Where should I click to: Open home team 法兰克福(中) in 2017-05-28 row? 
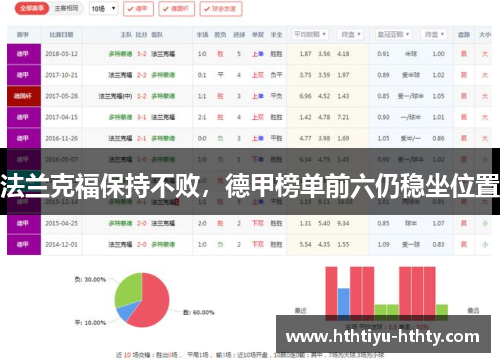pos(115,96)
